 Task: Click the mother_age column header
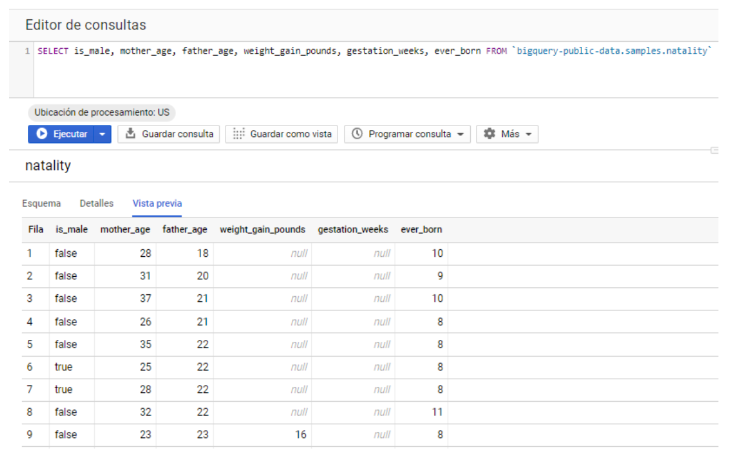tap(125, 230)
